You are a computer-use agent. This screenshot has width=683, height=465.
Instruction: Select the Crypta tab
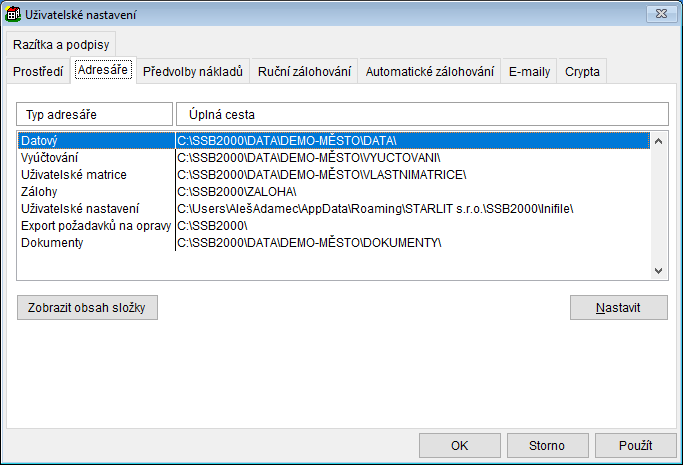point(582,72)
